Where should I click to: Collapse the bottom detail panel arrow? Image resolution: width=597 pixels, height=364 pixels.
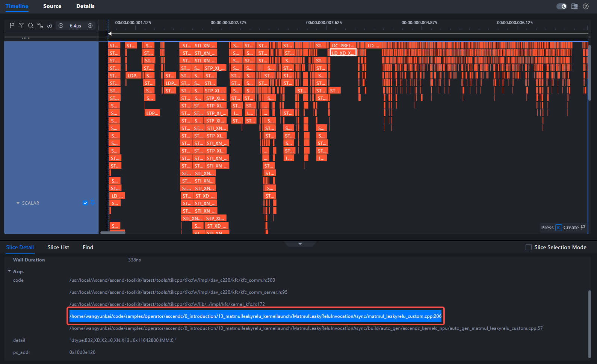pos(300,244)
